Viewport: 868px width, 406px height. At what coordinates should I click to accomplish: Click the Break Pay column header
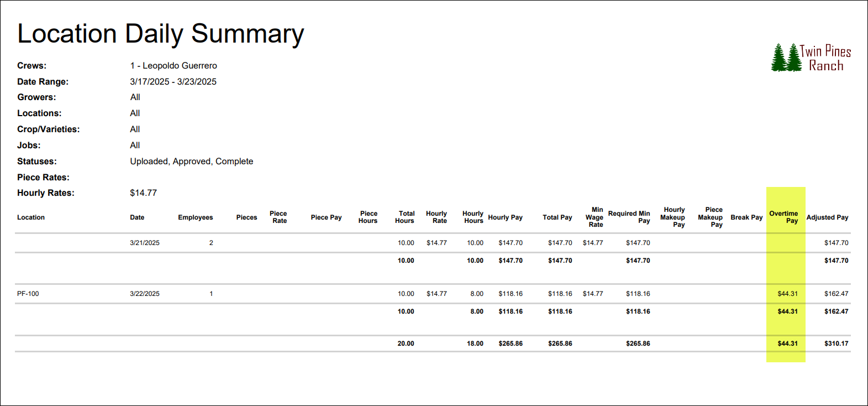(x=746, y=217)
